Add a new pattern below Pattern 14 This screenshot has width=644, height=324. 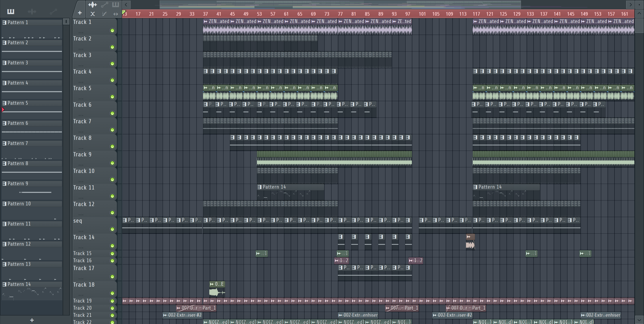32,320
